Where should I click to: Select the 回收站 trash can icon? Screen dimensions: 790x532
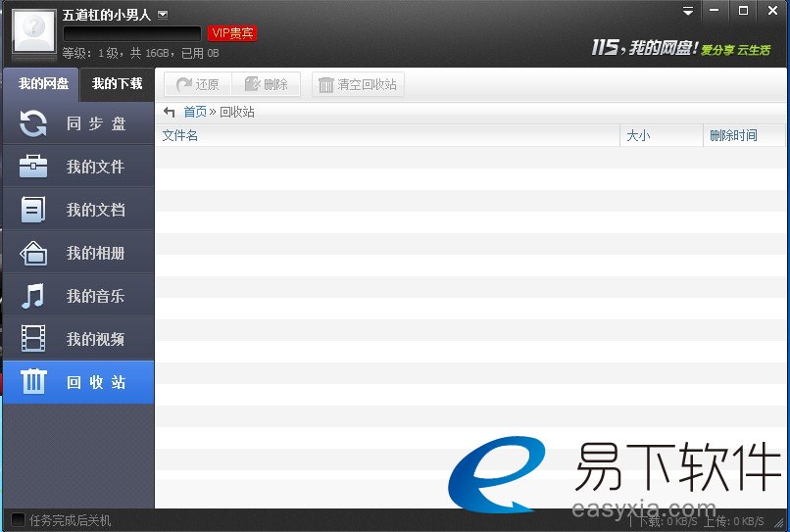coord(33,382)
